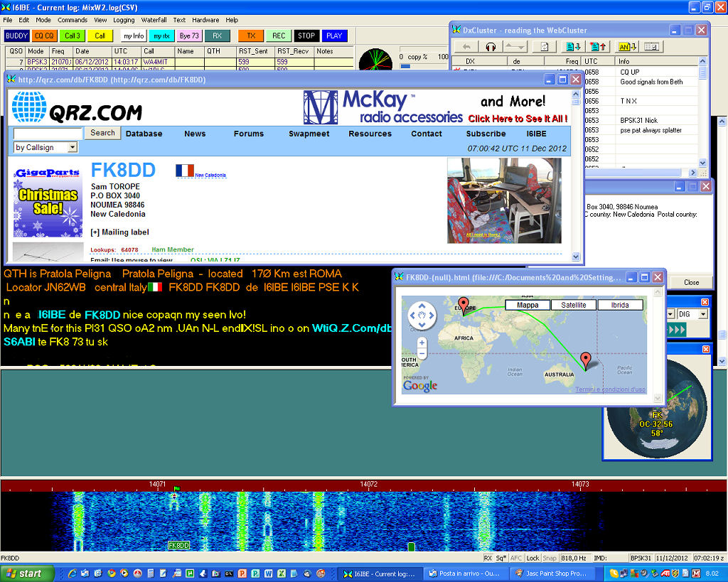Screen dimensions: 728x582
Task: Click the refresh page icon in DxCluster
Action: (x=545, y=46)
